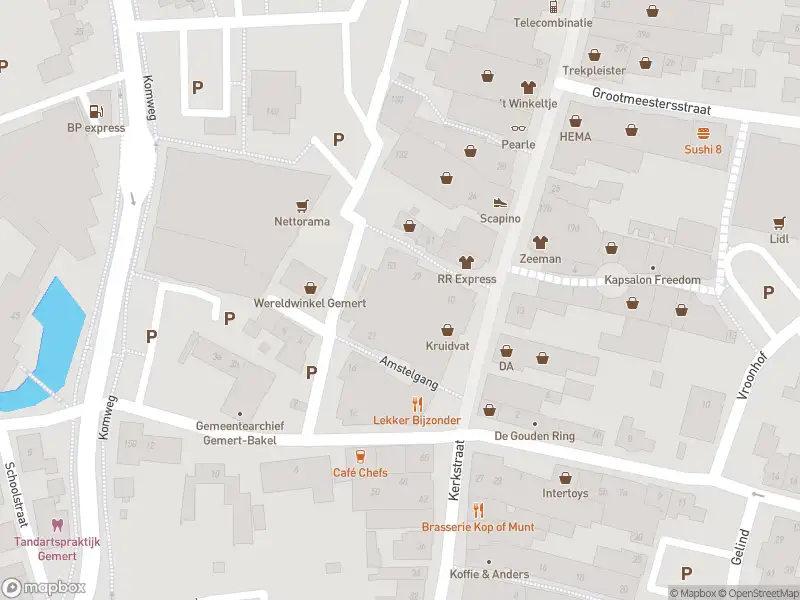Select the Scapino shoe icon
This screenshot has width=800, height=600.
coord(500,202)
